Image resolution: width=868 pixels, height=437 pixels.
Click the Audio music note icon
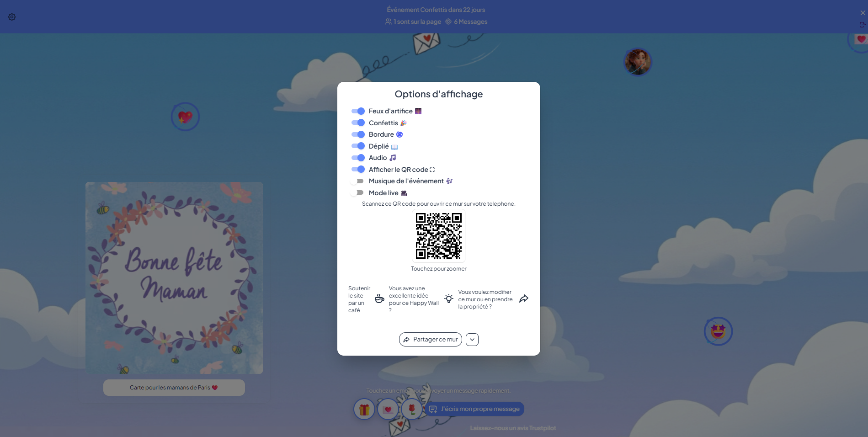(x=393, y=158)
